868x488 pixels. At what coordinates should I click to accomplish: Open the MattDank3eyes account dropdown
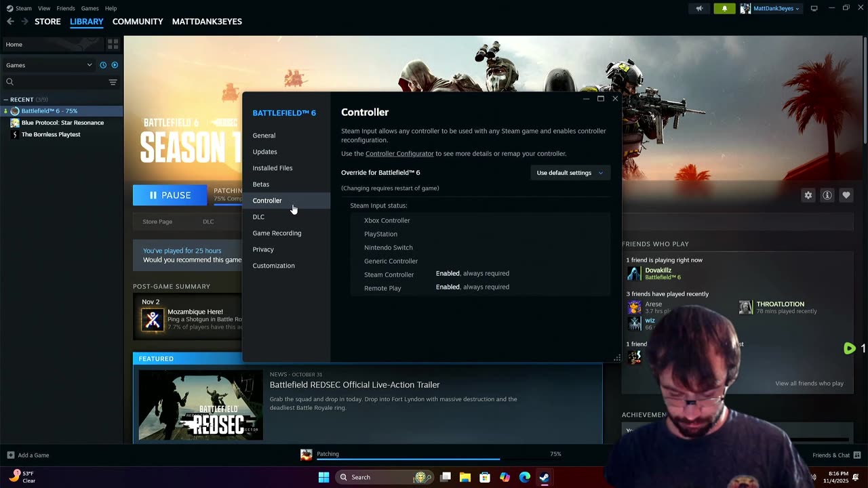pos(770,8)
